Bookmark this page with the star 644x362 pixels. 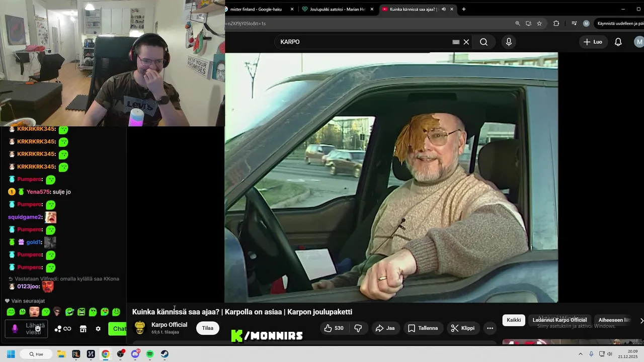tap(539, 23)
